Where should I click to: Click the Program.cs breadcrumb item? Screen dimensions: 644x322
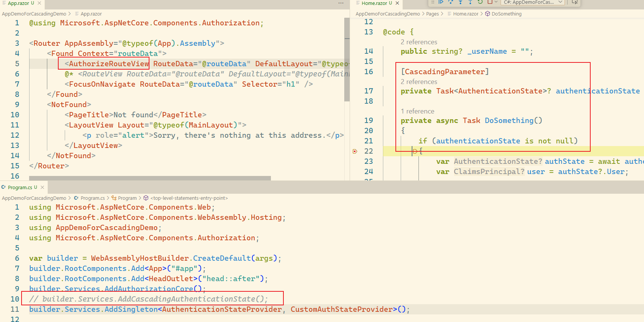(93, 198)
